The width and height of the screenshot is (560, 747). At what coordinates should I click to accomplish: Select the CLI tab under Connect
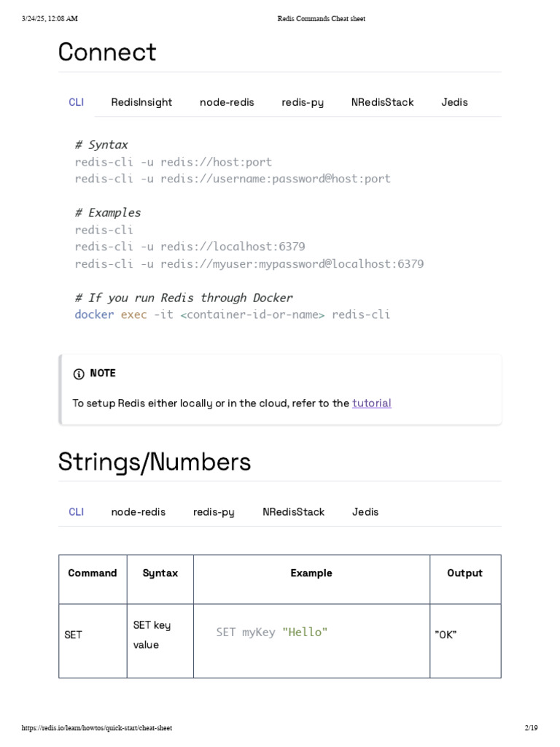coord(77,102)
